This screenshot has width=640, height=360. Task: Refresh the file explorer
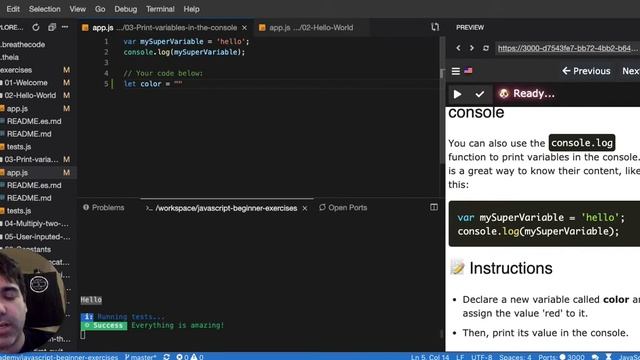[x=36, y=27]
